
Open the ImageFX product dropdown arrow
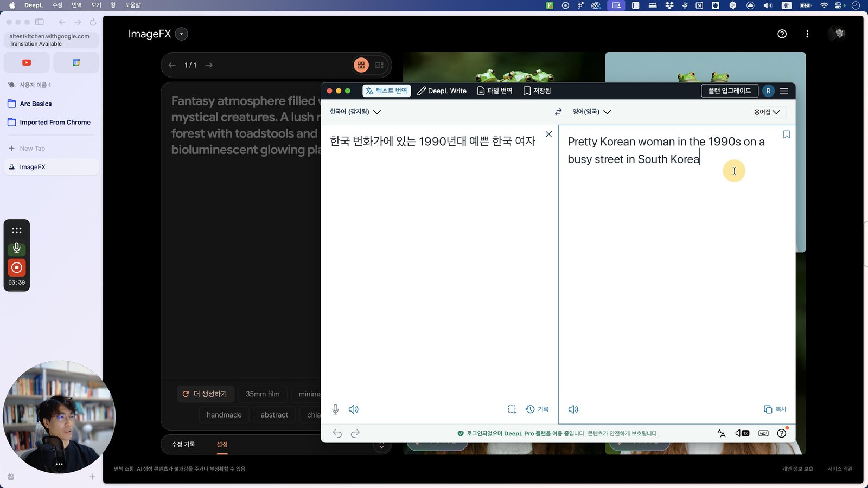182,34
